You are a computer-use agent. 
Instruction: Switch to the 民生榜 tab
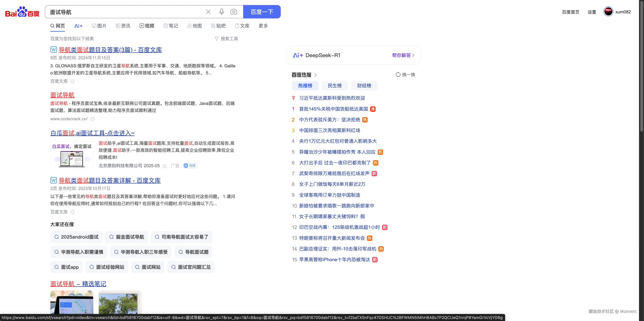335,86
